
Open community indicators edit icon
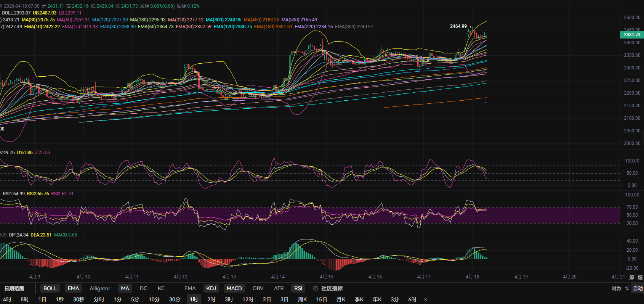click(x=316, y=288)
